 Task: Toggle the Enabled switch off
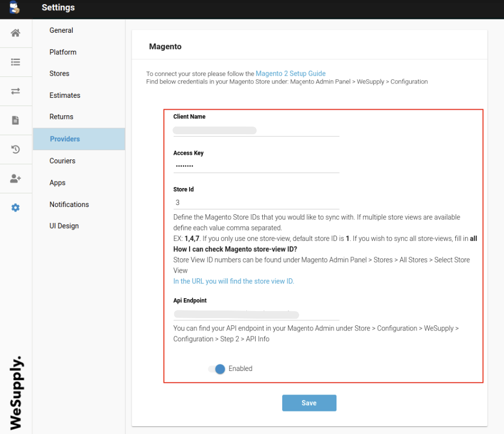pos(216,369)
